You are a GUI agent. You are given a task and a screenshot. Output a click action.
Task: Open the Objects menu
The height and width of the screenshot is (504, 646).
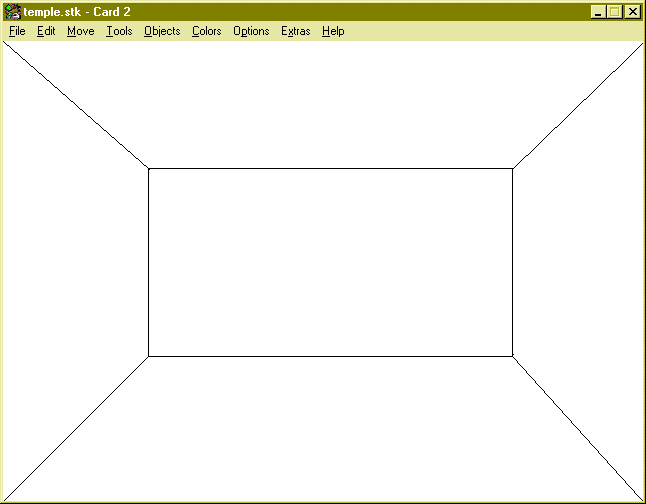(162, 31)
